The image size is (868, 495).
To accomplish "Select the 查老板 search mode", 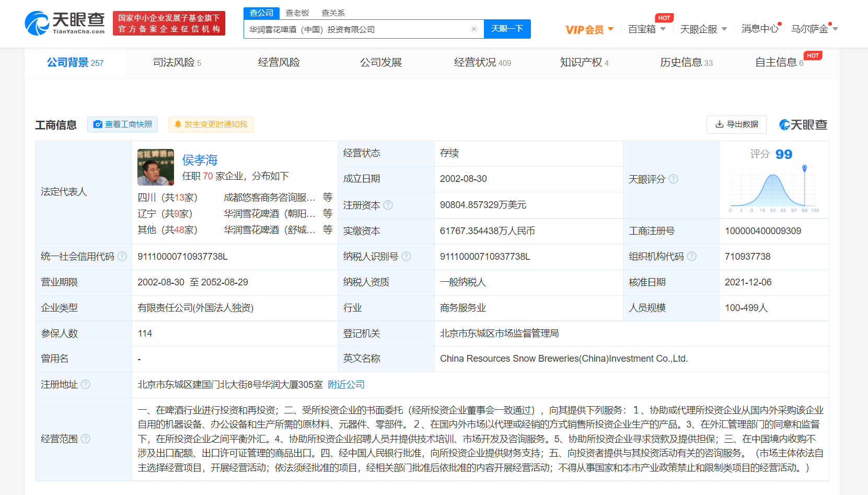I will (x=297, y=13).
